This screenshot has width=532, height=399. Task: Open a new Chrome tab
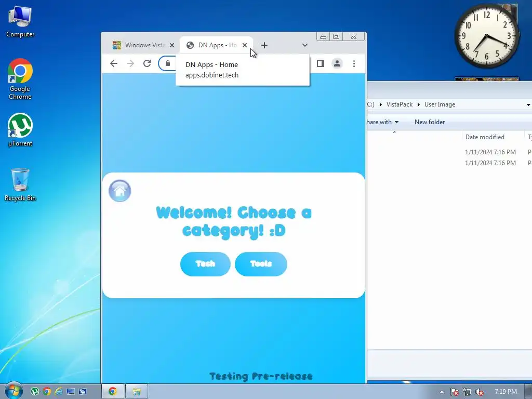(x=264, y=45)
